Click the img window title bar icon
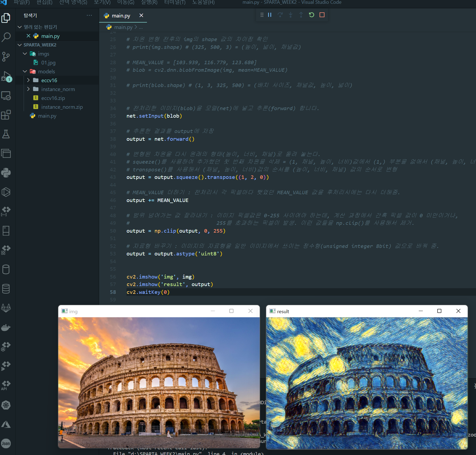476x455 pixels. click(64, 311)
